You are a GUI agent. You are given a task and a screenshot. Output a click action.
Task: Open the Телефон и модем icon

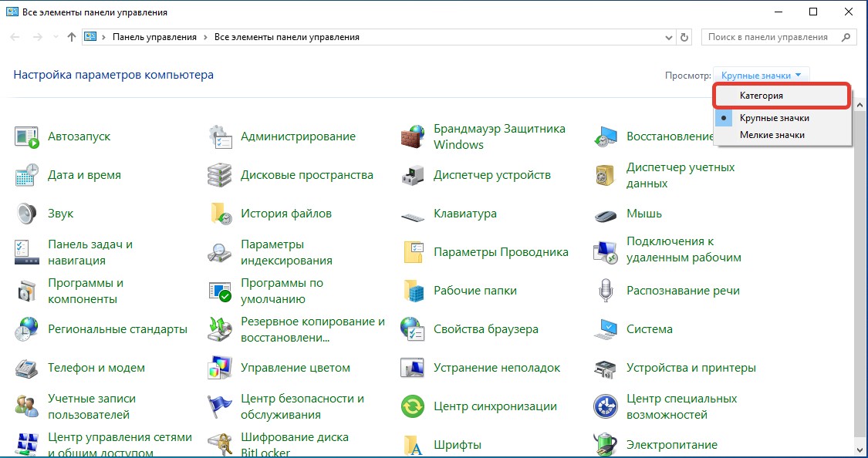[x=26, y=368]
